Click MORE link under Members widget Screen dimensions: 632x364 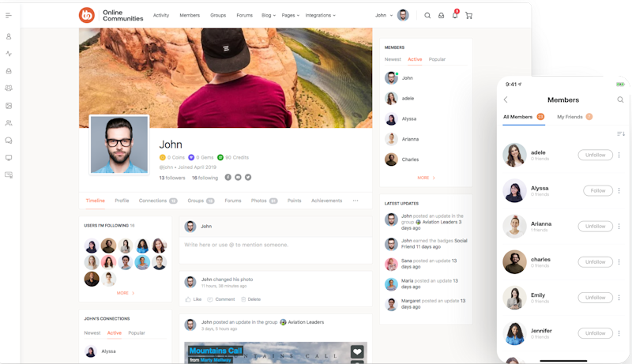426,178
